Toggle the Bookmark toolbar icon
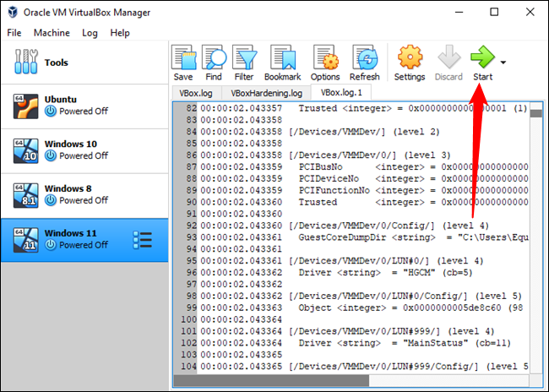The image size is (549, 392). 283,57
